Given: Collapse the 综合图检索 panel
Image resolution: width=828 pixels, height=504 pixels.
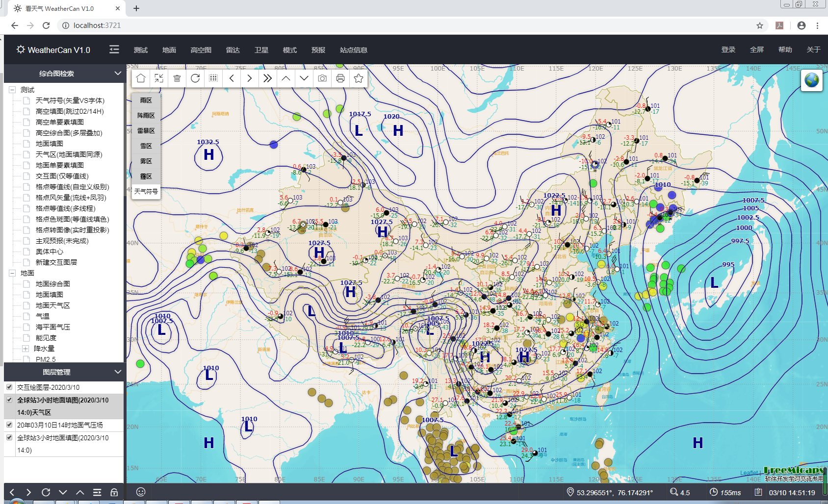Looking at the screenshot, I should [x=118, y=74].
